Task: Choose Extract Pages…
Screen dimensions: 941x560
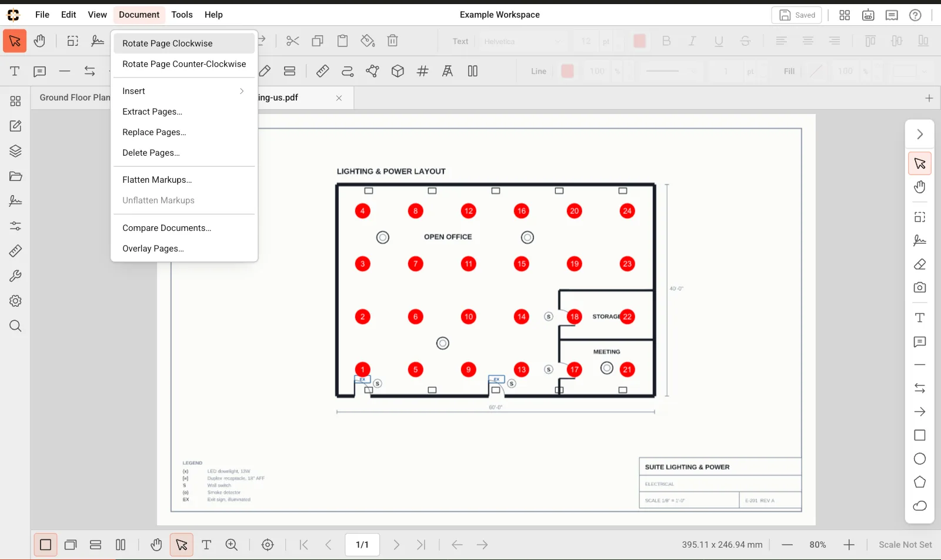Action: click(184, 112)
